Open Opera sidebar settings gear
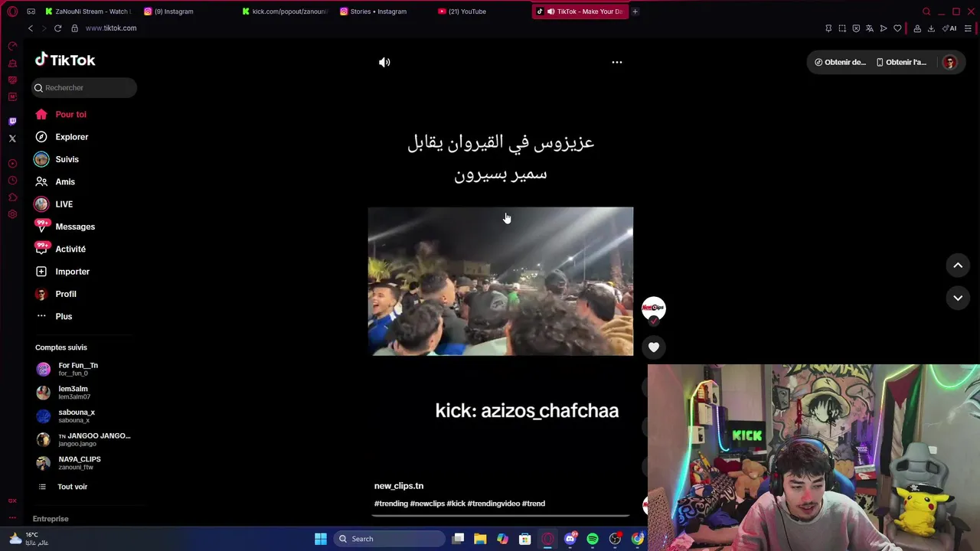 12,214
